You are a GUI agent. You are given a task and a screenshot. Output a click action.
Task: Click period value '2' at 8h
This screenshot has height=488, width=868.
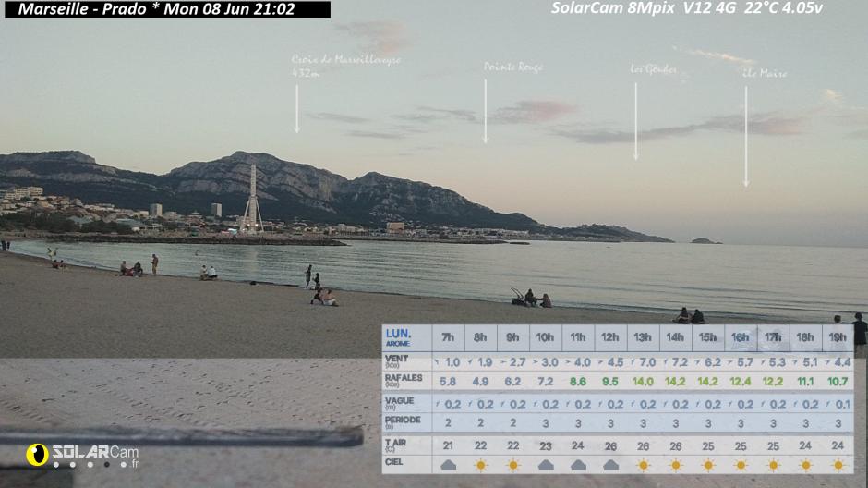pyautogui.click(x=480, y=423)
